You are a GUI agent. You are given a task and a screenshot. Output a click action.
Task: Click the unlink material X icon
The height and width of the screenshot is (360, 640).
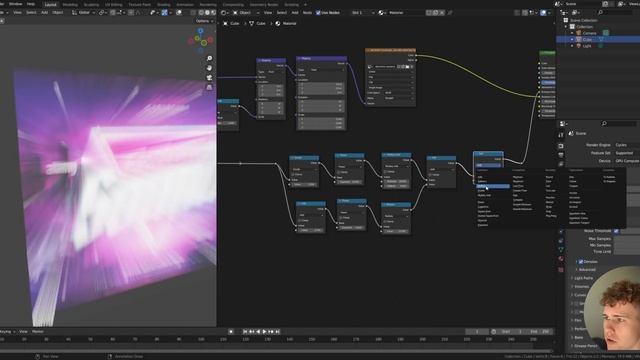442,13
